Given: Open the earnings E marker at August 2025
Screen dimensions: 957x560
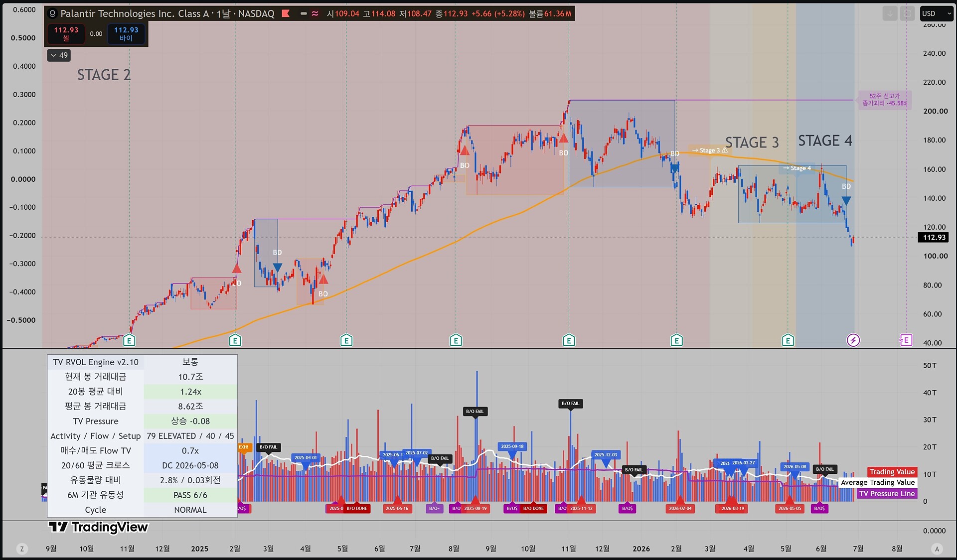Looking at the screenshot, I should click(x=456, y=340).
